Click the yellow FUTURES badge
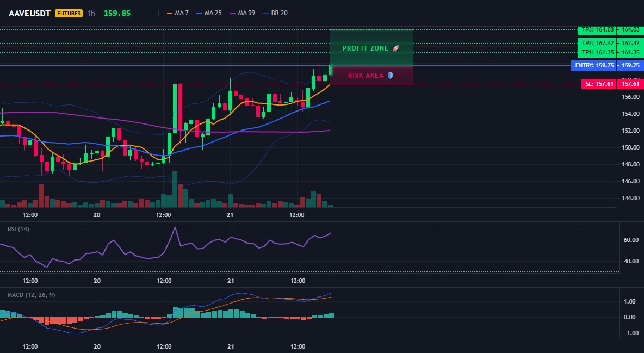The width and height of the screenshot is (644, 353). click(x=69, y=13)
